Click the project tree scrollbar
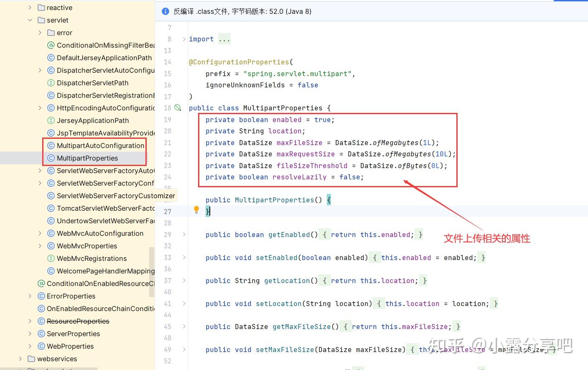The width and height of the screenshot is (588, 370). pos(152,268)
